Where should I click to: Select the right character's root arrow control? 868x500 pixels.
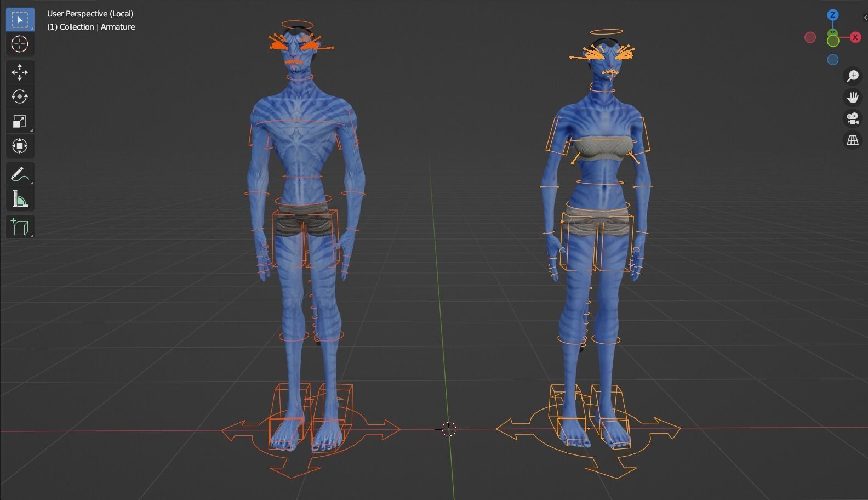click(589, 439)
